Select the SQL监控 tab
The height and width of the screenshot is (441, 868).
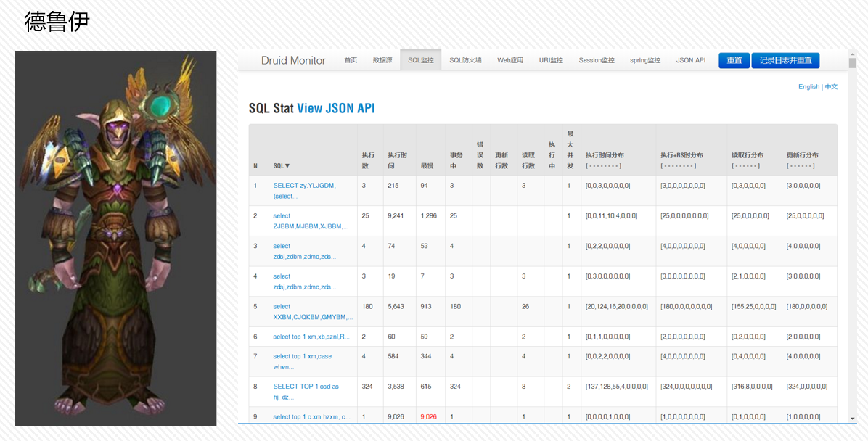(421, 60)
